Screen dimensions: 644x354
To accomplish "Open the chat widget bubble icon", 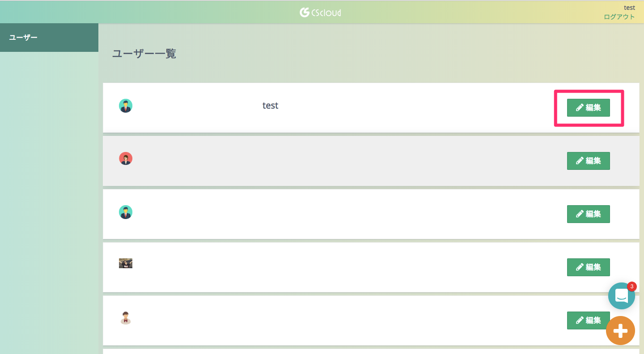I will [621, 296].
